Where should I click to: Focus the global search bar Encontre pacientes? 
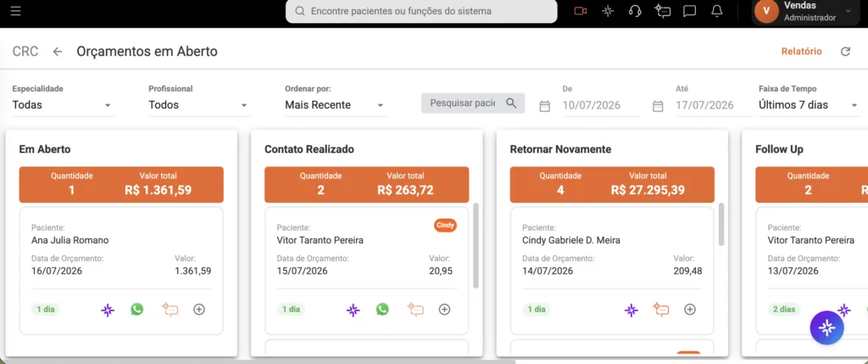click(421, 11)
